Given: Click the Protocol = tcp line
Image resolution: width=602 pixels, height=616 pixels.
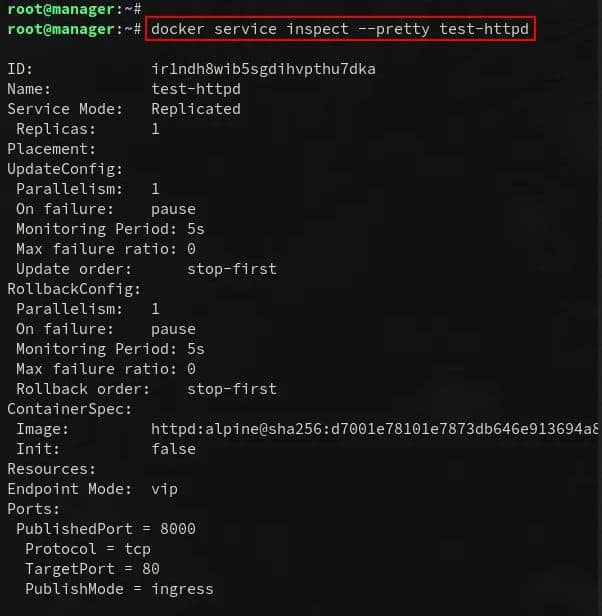Looking at the screenshot, I should [x=88, y=549].
